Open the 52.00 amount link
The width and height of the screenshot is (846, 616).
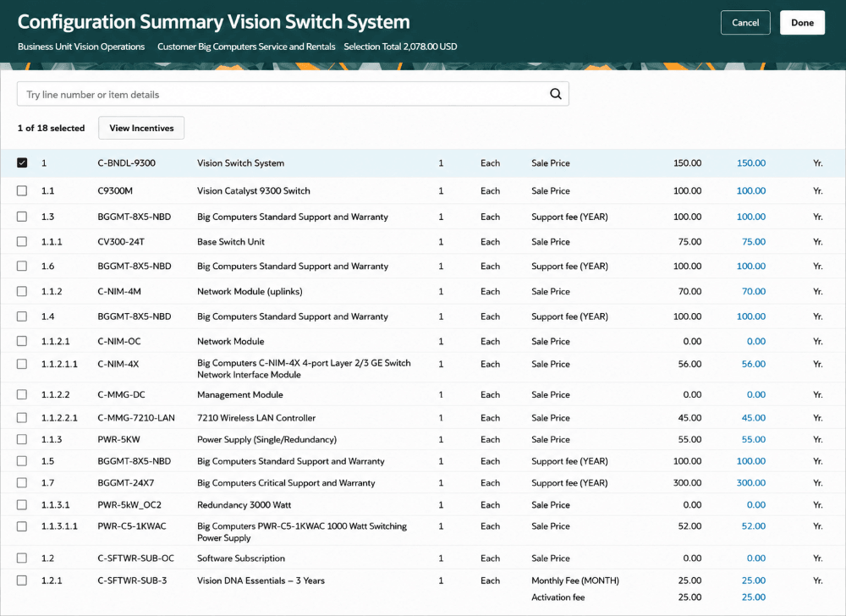pyautogui.click(x=754, y=526)
